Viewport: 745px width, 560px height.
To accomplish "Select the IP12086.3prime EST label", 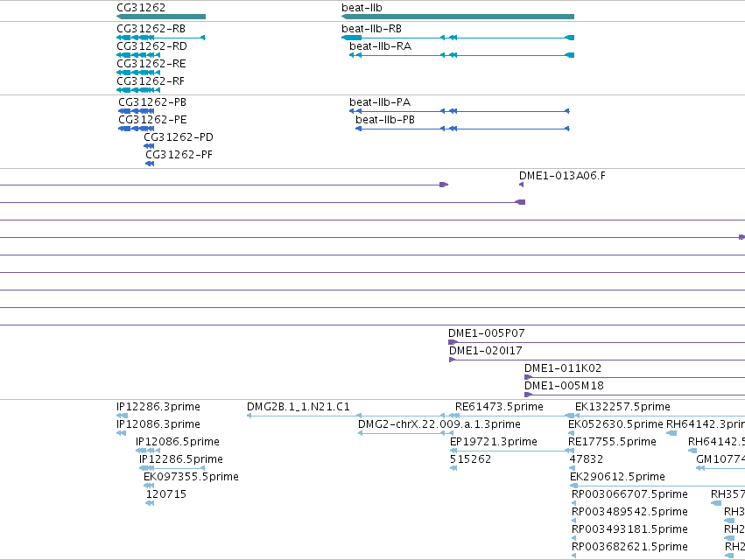I will 158,424.
